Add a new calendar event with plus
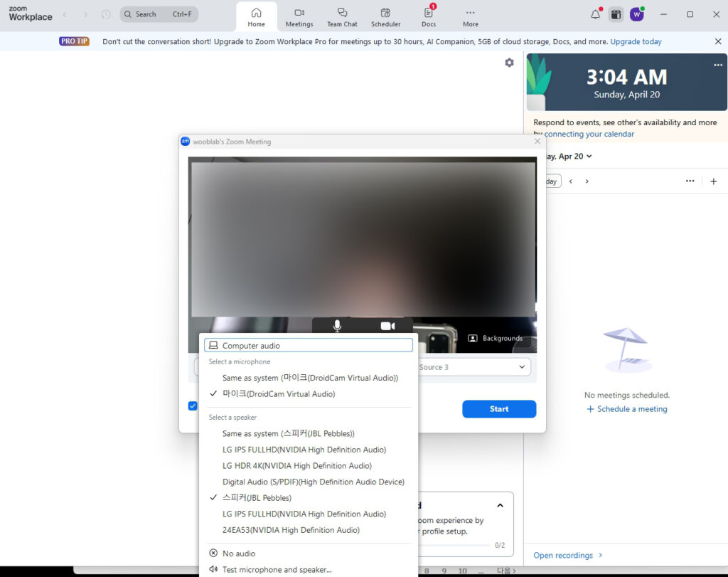This screenshot has height=577, width=728. pos(714,181)
